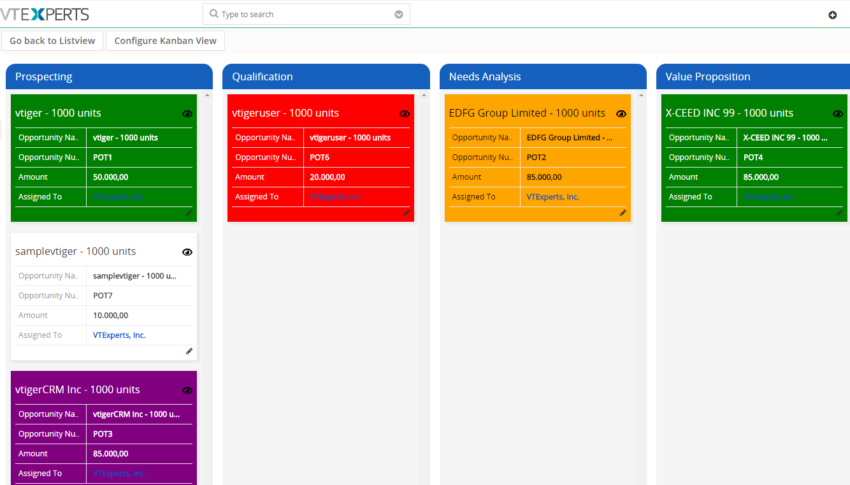The image size is (850, 485).
Task: Click VTExperts, Inc. link on vtigeruser card
Action: 336,197
